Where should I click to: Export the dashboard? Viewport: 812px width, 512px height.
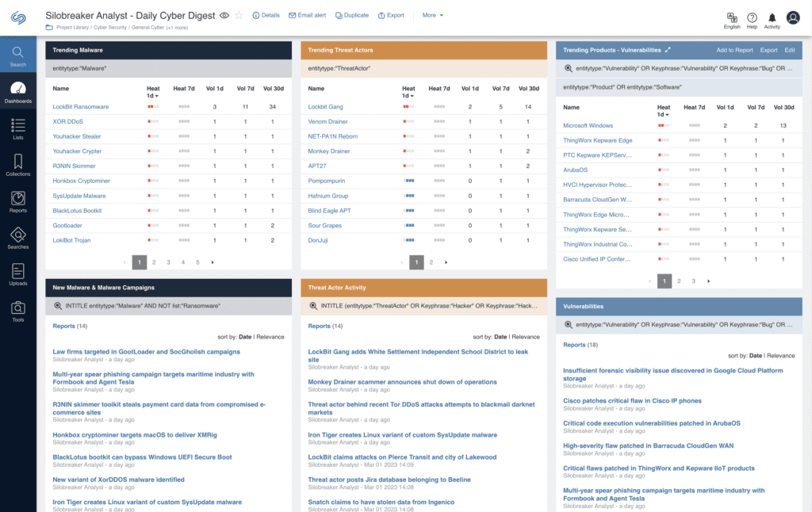pyautogui.click(x=391, y=16)
